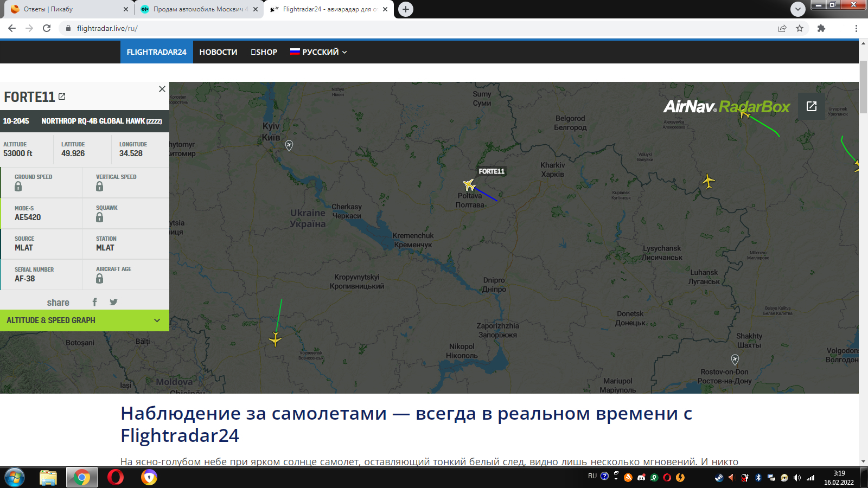Bookmark this page with the star
Viewport: 868px width, 488px height.
tap(800, 28)
